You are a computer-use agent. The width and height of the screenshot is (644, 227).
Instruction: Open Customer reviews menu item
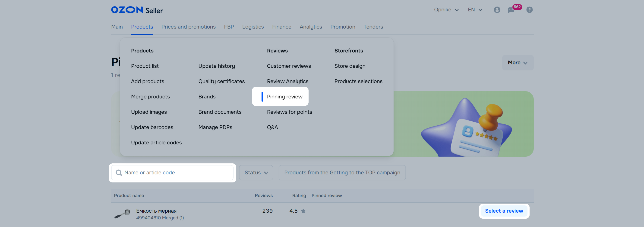click(289, 66)
